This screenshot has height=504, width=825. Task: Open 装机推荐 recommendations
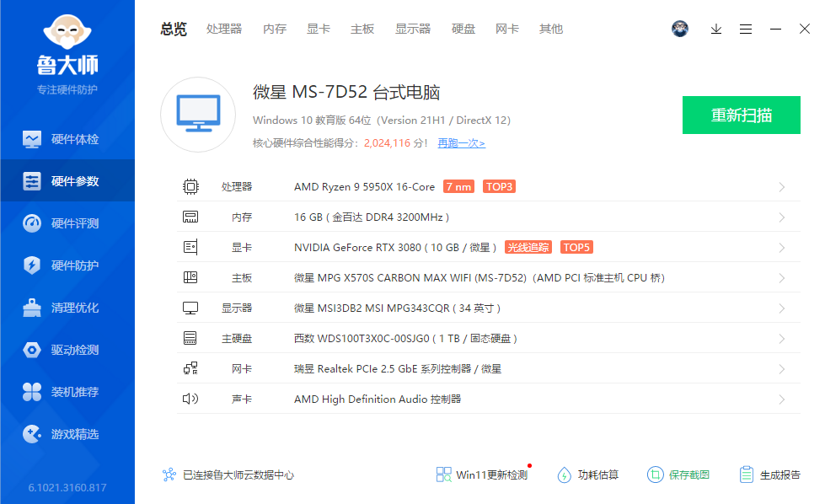click(x=67, y=391)
